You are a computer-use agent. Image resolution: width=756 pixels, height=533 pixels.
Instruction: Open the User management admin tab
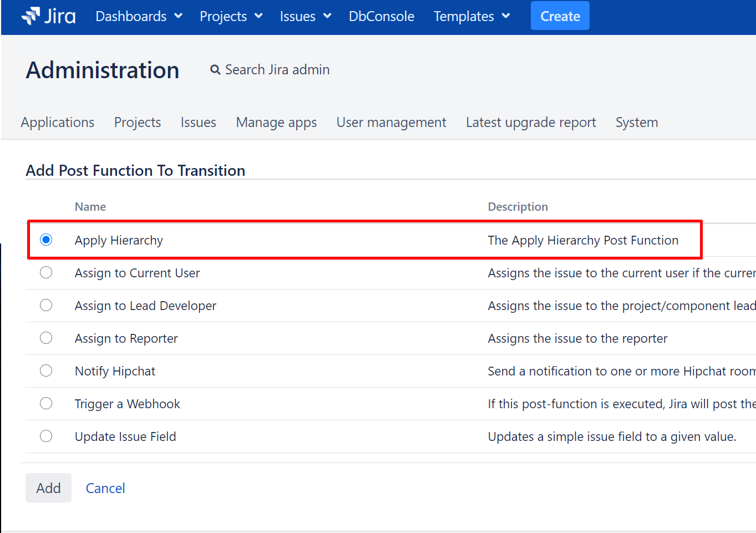point(391,122)
